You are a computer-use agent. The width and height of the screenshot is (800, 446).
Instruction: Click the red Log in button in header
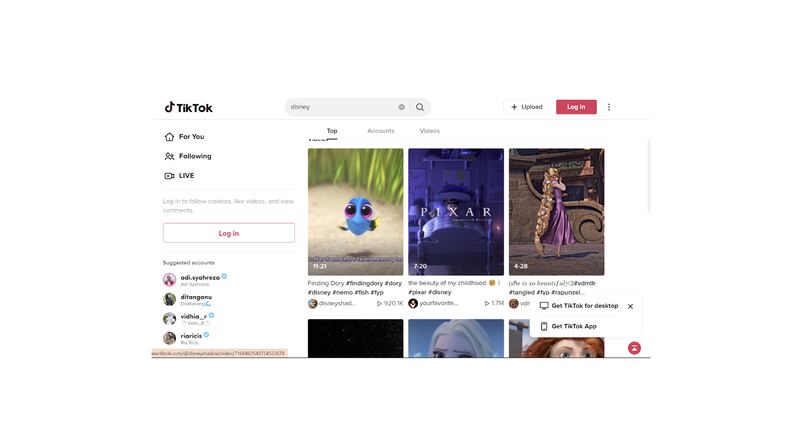coord(576,107)
